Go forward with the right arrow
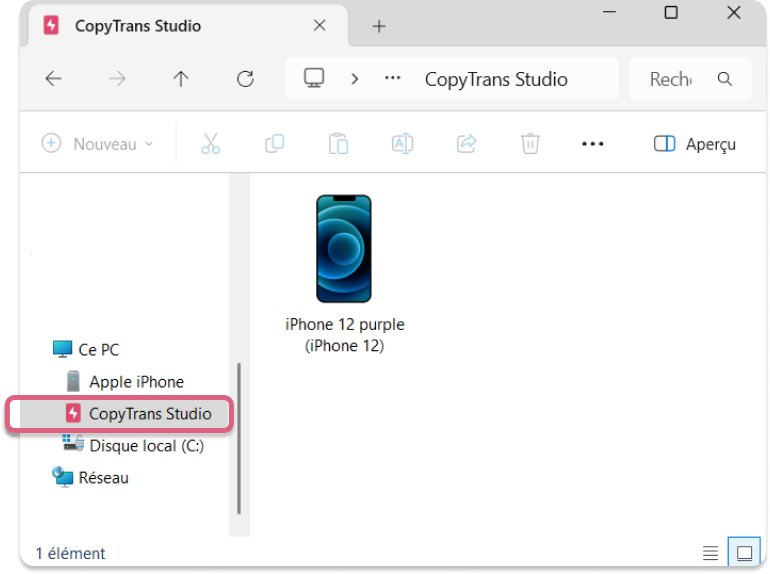Viewport: 770px width, 574px height. click(x=117, y=79)
